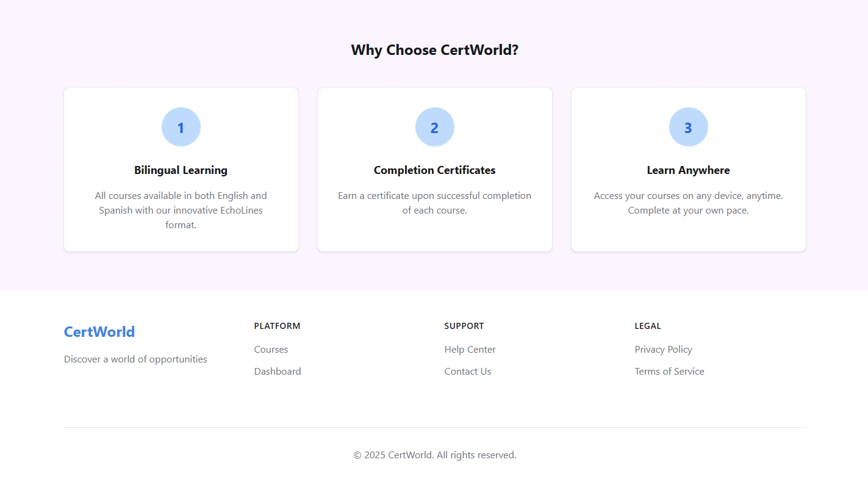
Task: Open Terms of Service link
Action: point(669,372)
